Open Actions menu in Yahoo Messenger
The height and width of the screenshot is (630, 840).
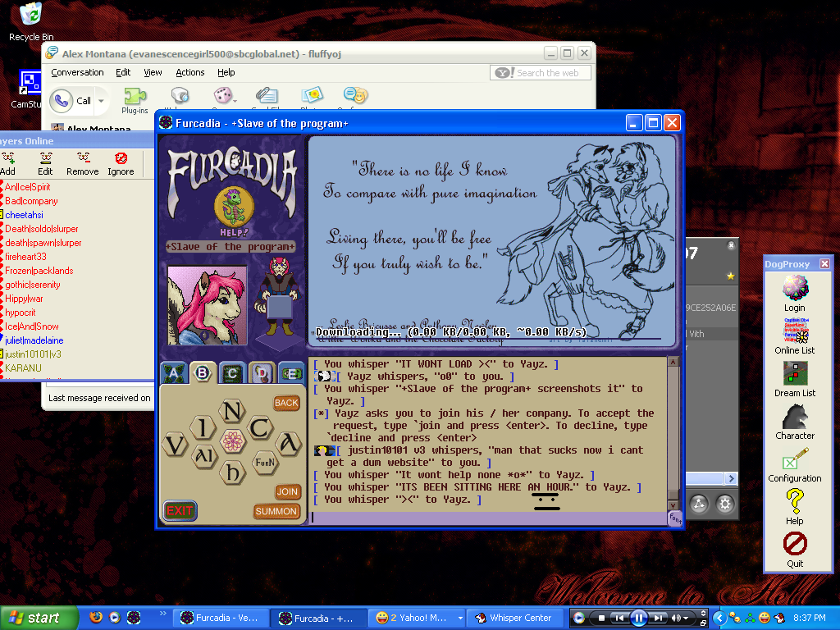(x=190, y=72)
